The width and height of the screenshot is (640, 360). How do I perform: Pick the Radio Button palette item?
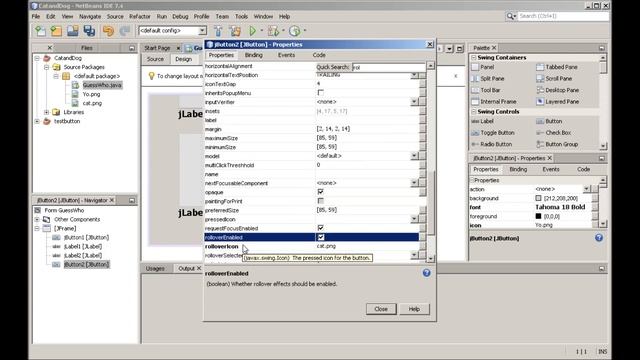[491, 144]
